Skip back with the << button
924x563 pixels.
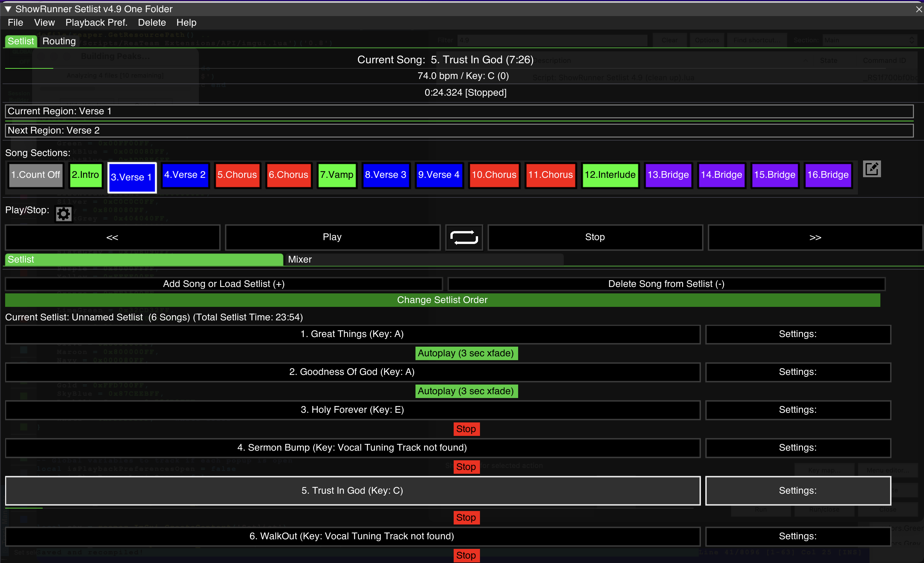click(x=112, y=237)
